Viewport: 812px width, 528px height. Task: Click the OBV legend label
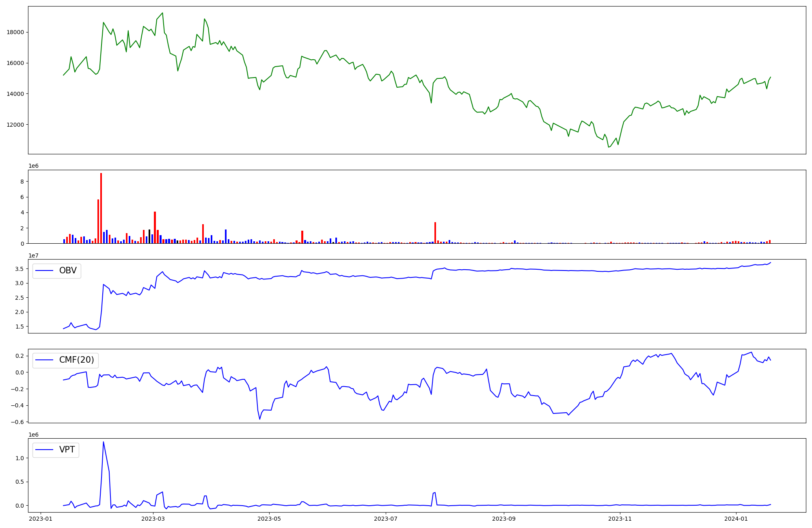68,270
